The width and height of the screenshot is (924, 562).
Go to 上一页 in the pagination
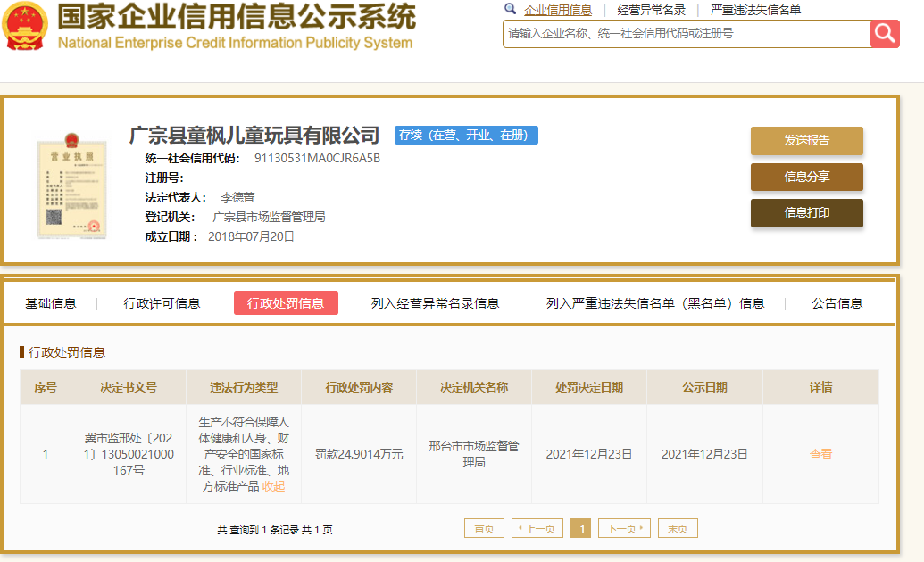coord(537,528)
